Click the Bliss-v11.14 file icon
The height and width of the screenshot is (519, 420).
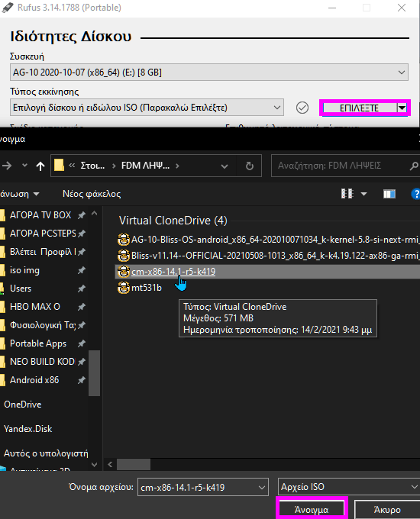[124, 256]
